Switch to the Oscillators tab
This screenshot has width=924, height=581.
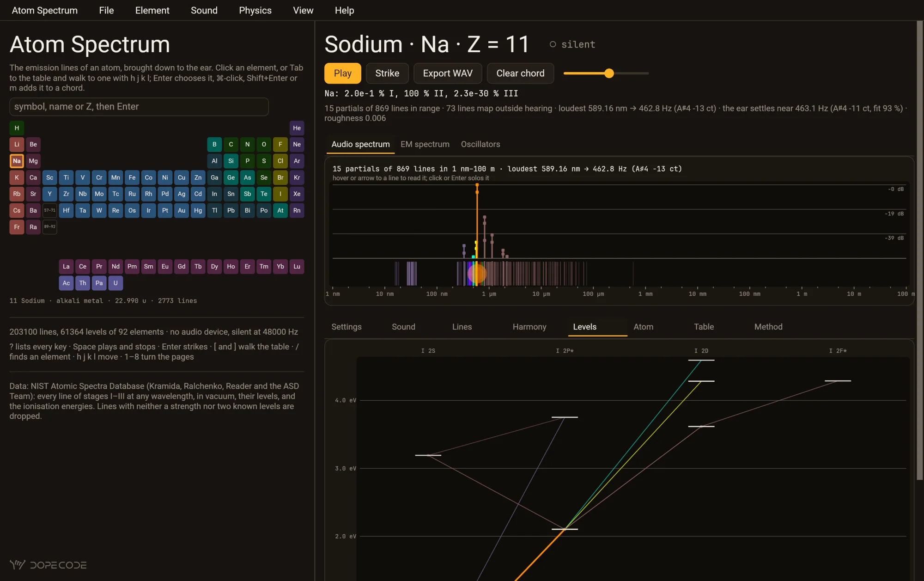click(480, 144)
